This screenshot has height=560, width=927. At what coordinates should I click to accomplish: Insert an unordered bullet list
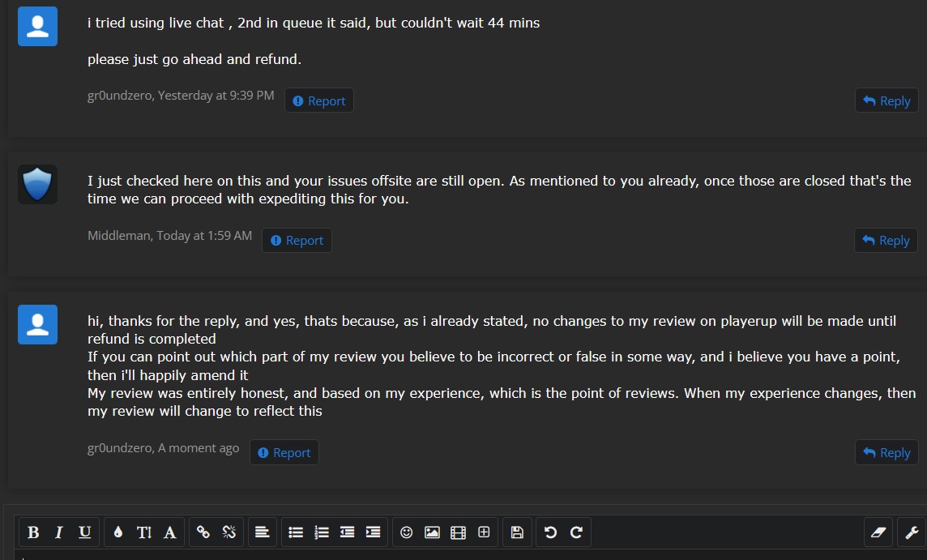point(296,532)
